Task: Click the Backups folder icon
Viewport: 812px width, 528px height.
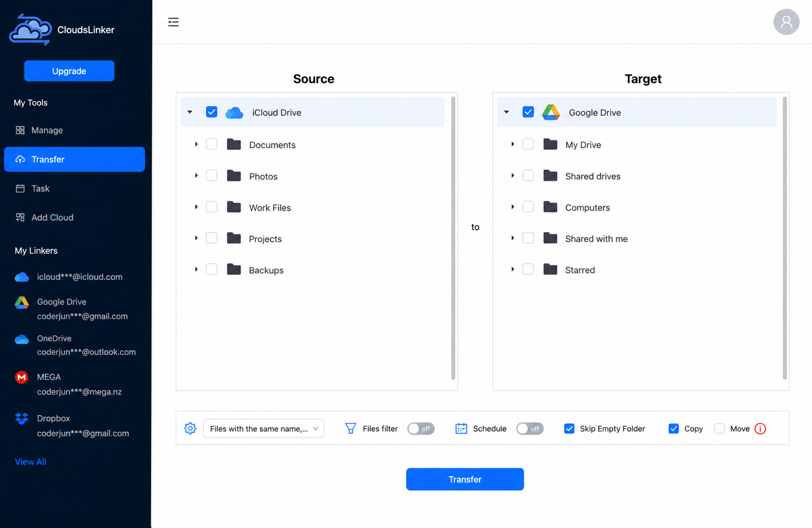Action: [234, 270]
